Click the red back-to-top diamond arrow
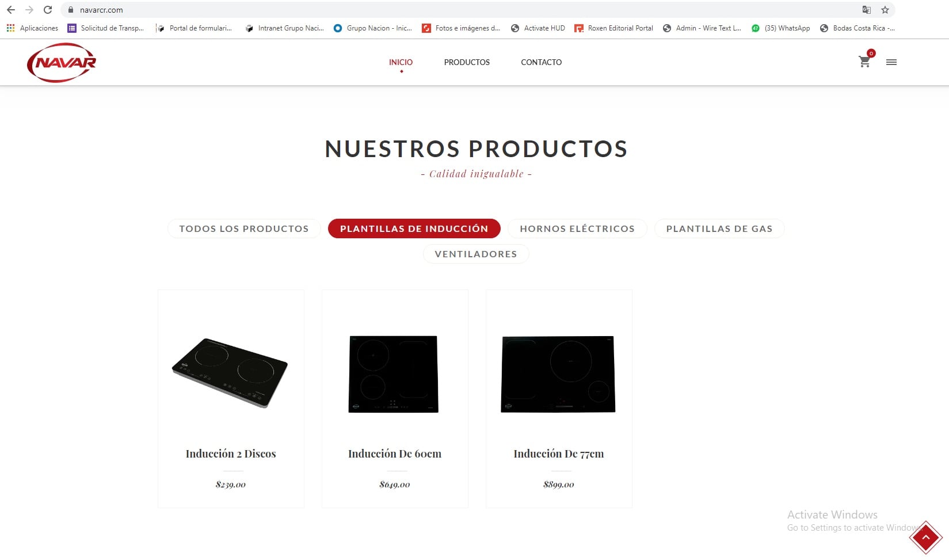The width and height of the screenshot is (949, 560). click(925, 538)
